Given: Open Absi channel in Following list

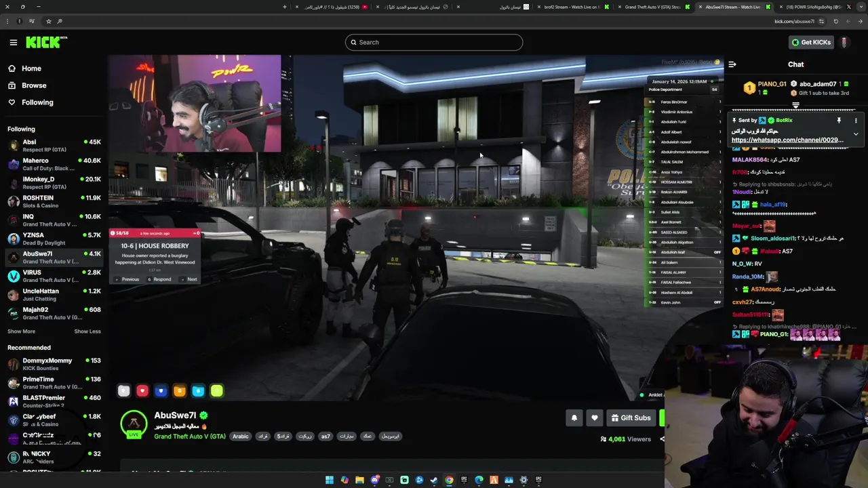Looking at the screenshot, I should pyautogui.click(x=54, y=146).
